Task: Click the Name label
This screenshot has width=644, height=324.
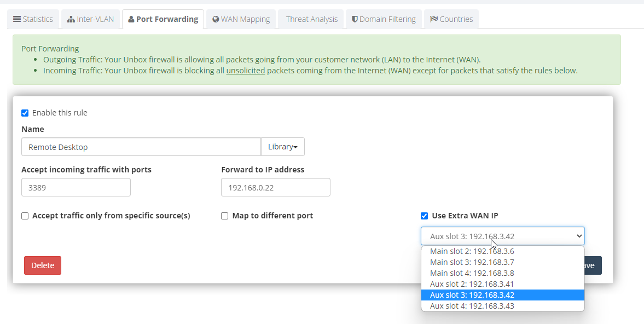Action: click(33, 129)
